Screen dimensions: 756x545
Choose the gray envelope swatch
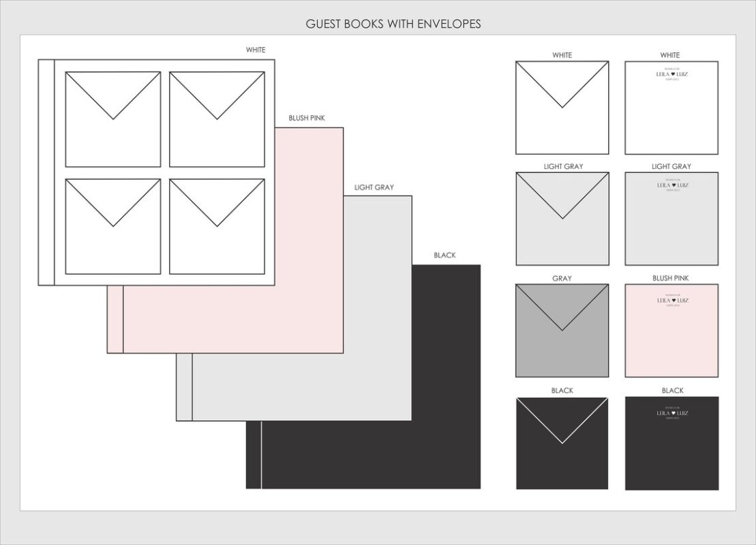(x=562, y=330)
